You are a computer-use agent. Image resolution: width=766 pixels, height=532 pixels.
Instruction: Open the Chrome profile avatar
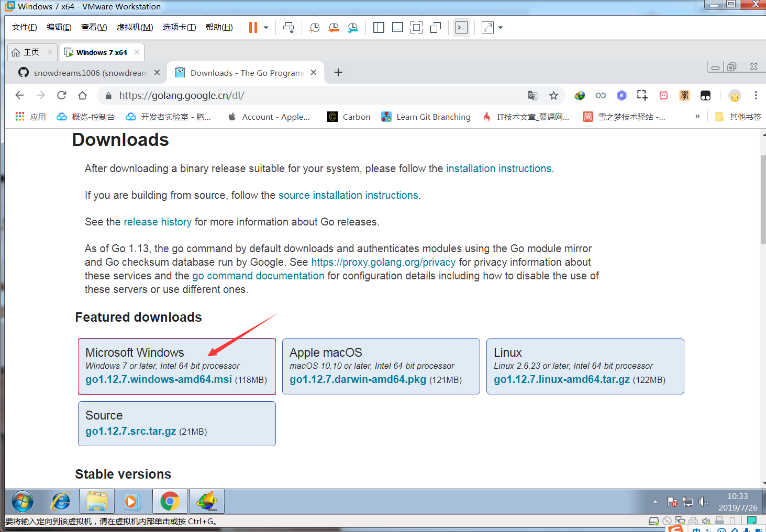[x=735, y=96]
